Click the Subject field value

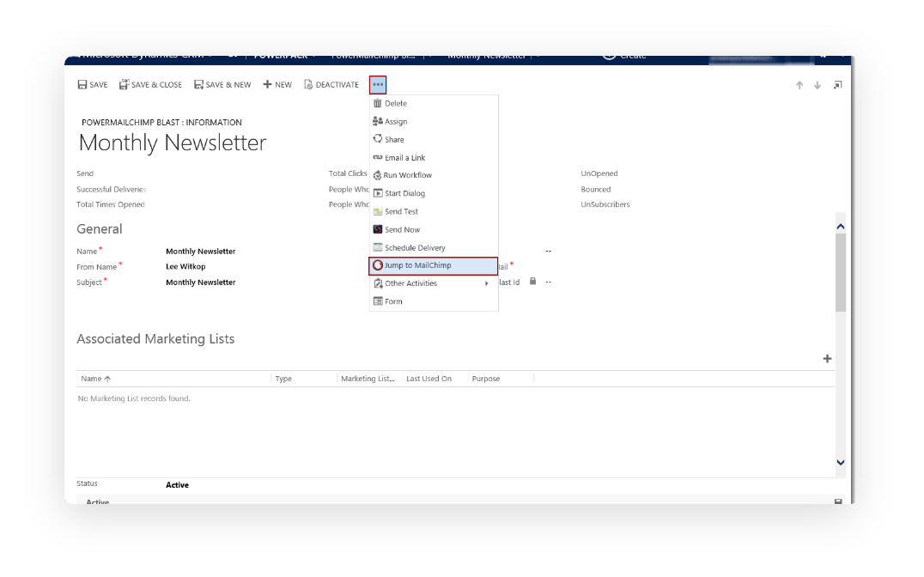pos(200,282)
